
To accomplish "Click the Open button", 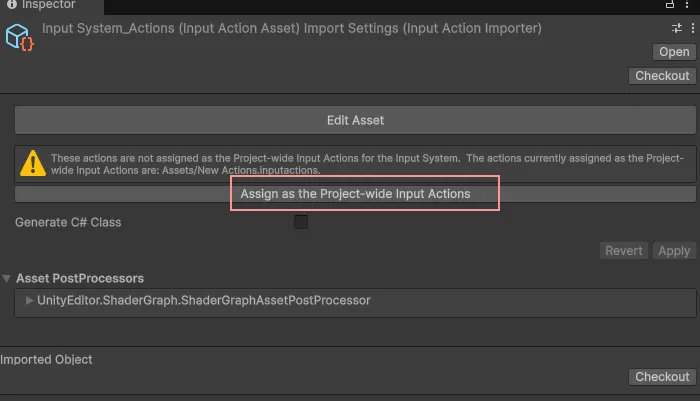I will click(673, 52).
